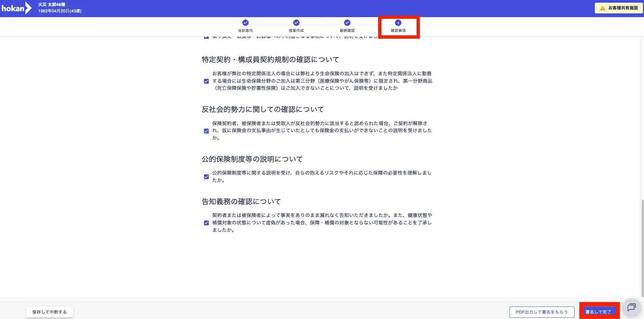Open the お客様共有画面 button
This screenshot has height=319, width=644.
(619, 8)
